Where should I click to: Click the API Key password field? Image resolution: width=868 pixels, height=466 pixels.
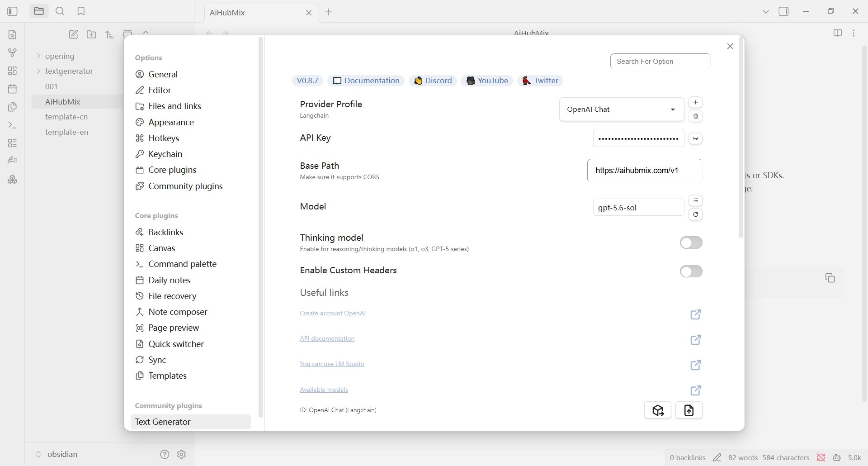(x=638, y=138)
